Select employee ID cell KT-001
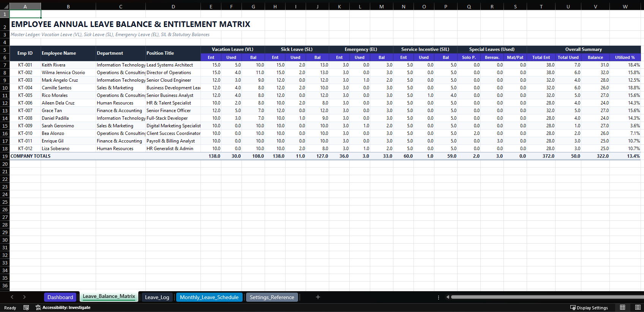The image size is (644, 312). pos(25,65)
